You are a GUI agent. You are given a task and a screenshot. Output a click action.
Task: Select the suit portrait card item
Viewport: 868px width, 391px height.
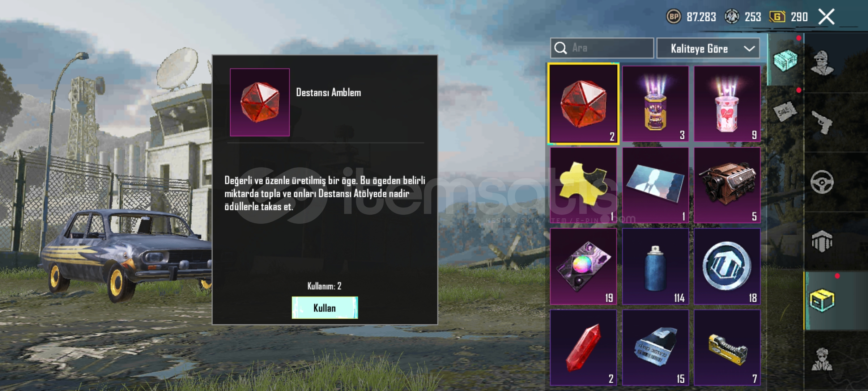point(655,185)
